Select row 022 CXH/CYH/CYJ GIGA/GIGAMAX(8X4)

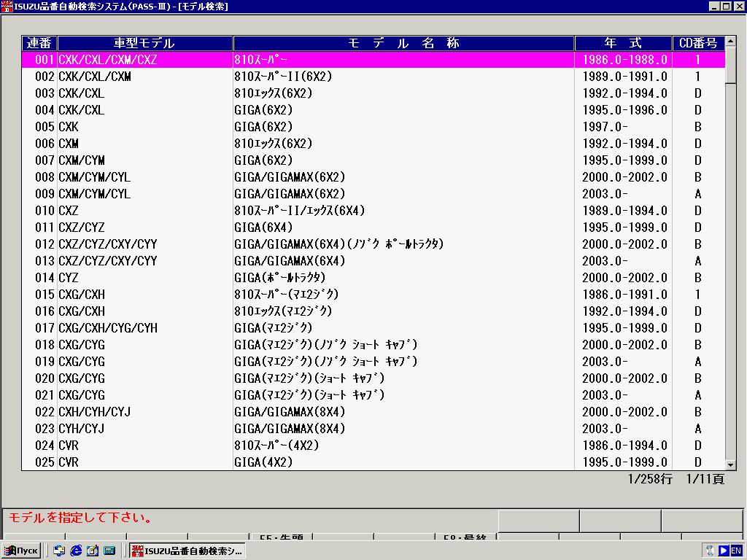[292, 412]
